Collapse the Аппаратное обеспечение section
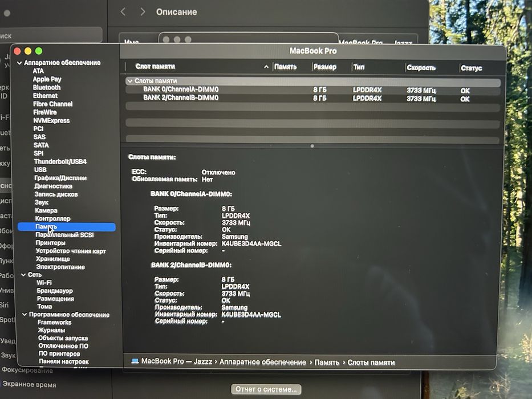The width and height of the screenshot is (532, 399). 19,63
